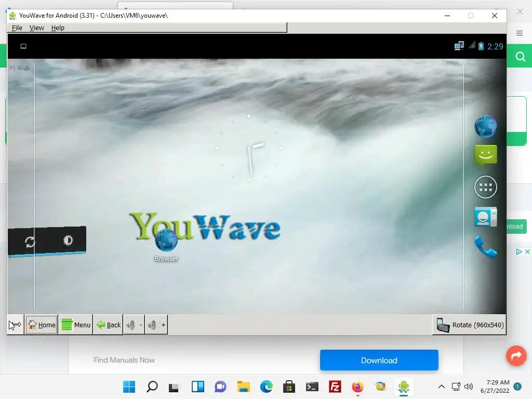Screen dimensions: 532x399
Task: Lower the volume with the minus speaker button
Action: (134, 325)
